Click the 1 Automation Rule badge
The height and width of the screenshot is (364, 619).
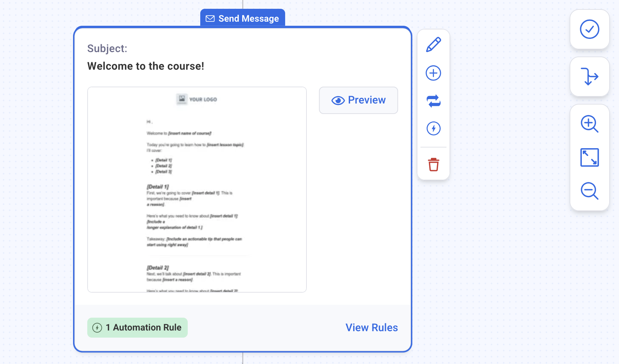(x=137, y=327)
